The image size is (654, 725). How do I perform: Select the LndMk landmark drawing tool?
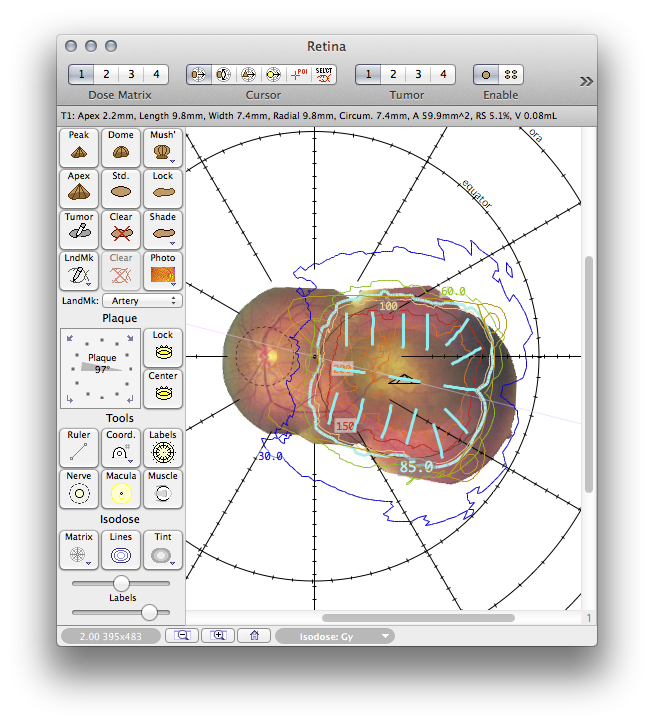click(79, 270)
